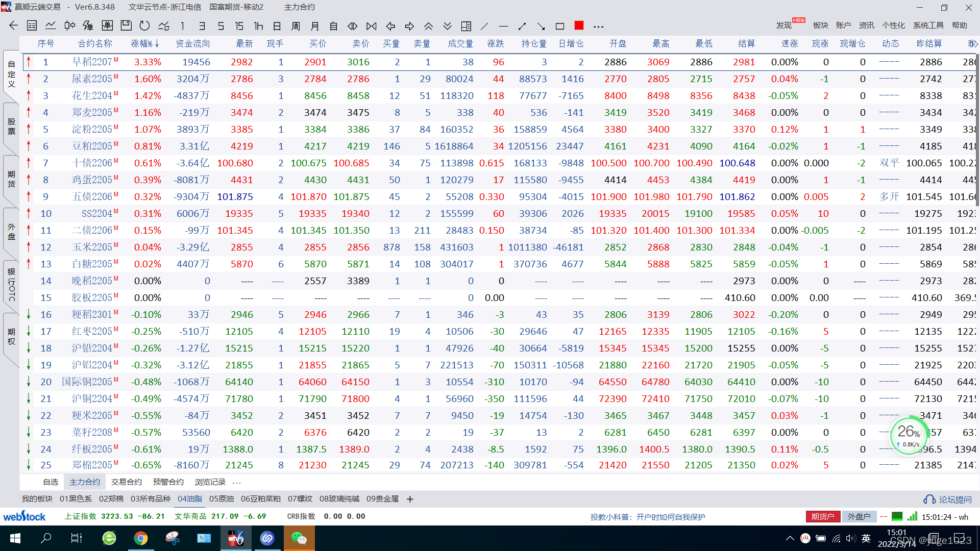The image size is (980, 551).
Task: Open the quote list view icon
Action: [32, 26]
